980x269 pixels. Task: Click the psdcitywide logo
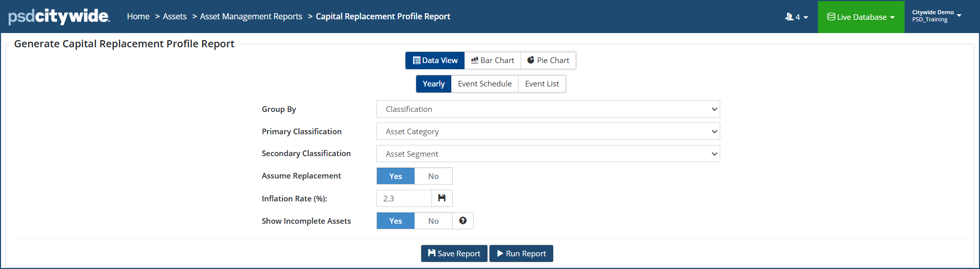[59, 16]
